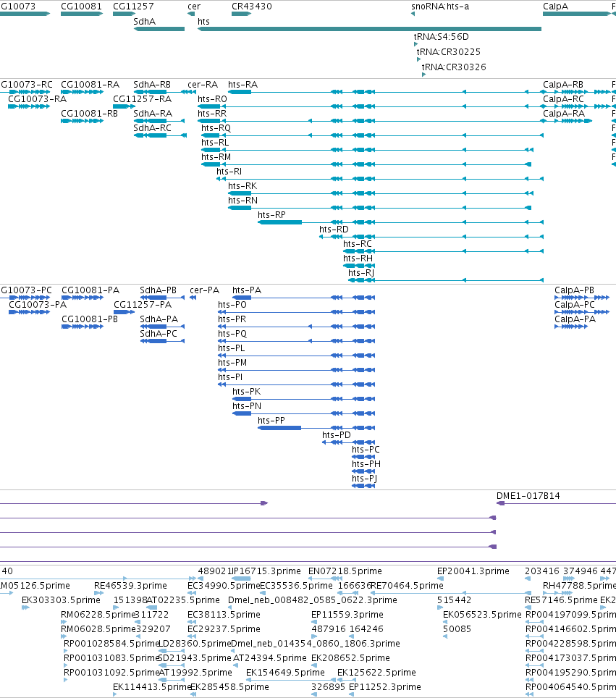Select the thick exon under hts-RP
The image size is (616, 698).
280,222
